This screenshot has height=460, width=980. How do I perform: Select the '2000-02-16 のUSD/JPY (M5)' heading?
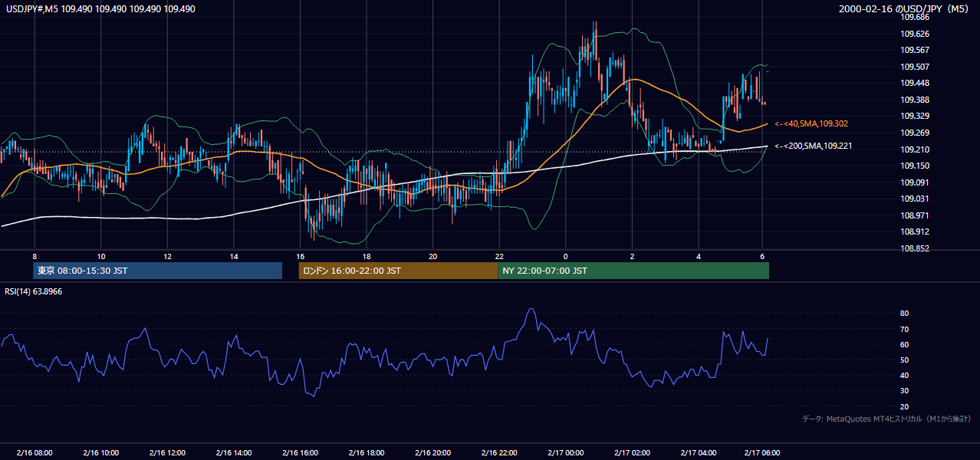(x=904, y=8)
